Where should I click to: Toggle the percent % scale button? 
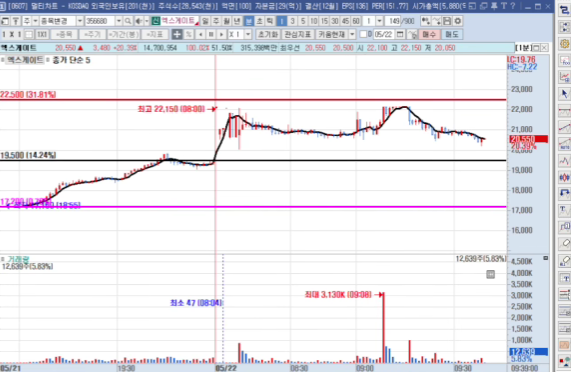189,35
